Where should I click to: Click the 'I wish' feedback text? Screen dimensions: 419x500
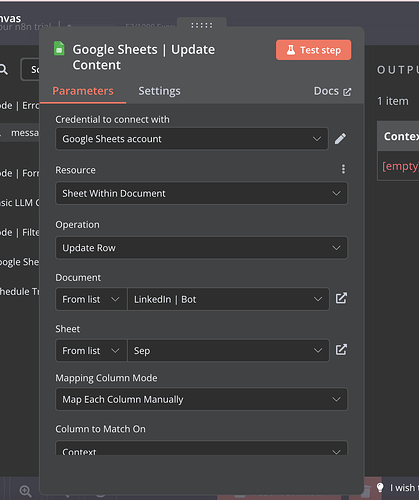coord(404,488)
